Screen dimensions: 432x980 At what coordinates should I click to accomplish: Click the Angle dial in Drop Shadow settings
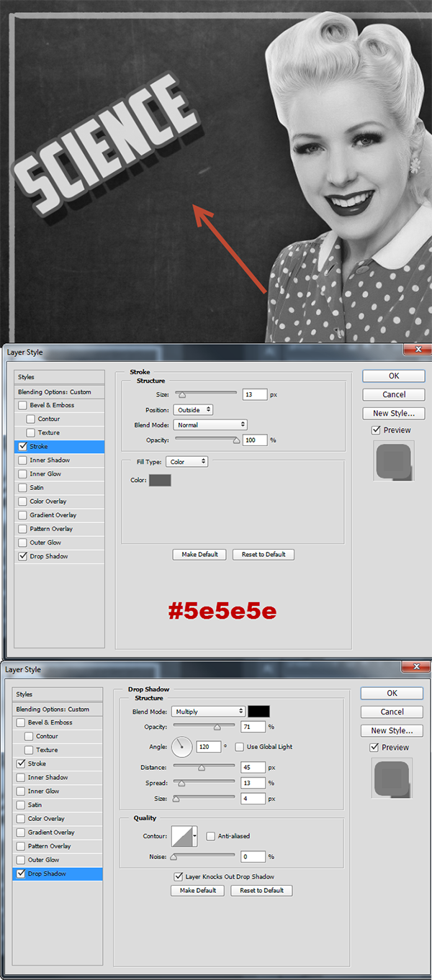point(182,747)
